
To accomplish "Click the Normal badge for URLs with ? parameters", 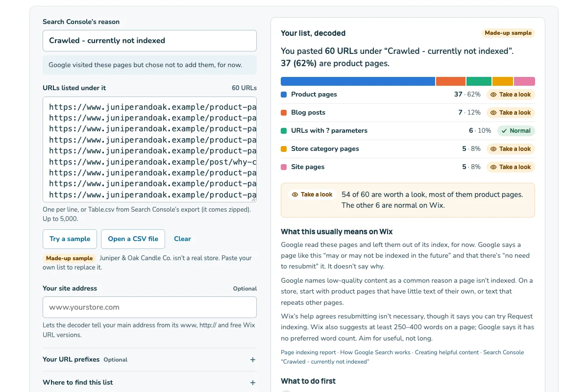I will pos(516,131).
